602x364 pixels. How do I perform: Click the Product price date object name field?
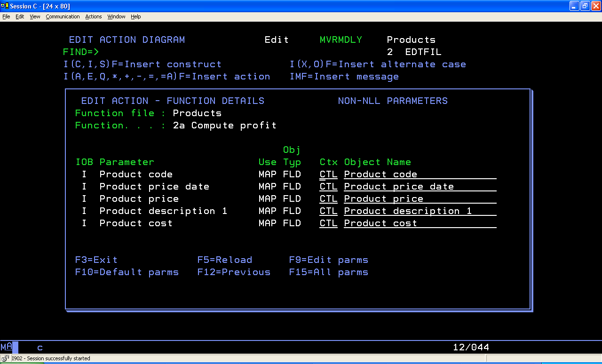click(419, 186)
